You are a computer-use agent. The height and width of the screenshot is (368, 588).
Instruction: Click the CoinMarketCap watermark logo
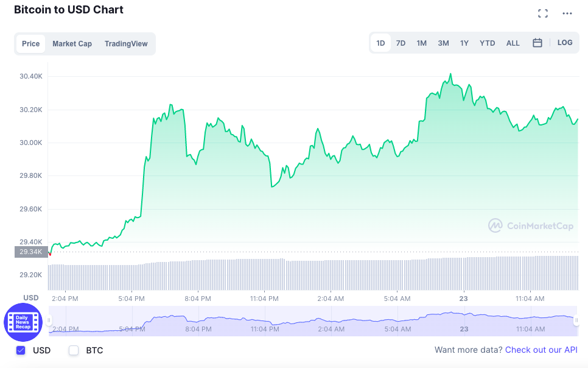(531, 225)
